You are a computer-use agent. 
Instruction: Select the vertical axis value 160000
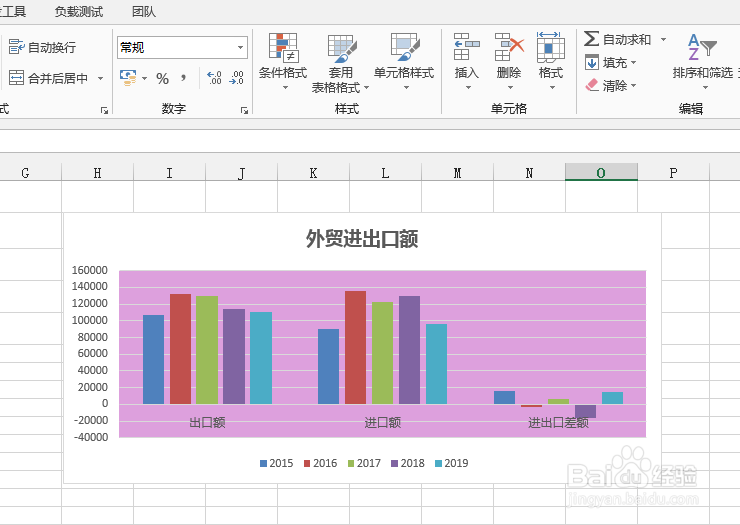coord(90,270)
